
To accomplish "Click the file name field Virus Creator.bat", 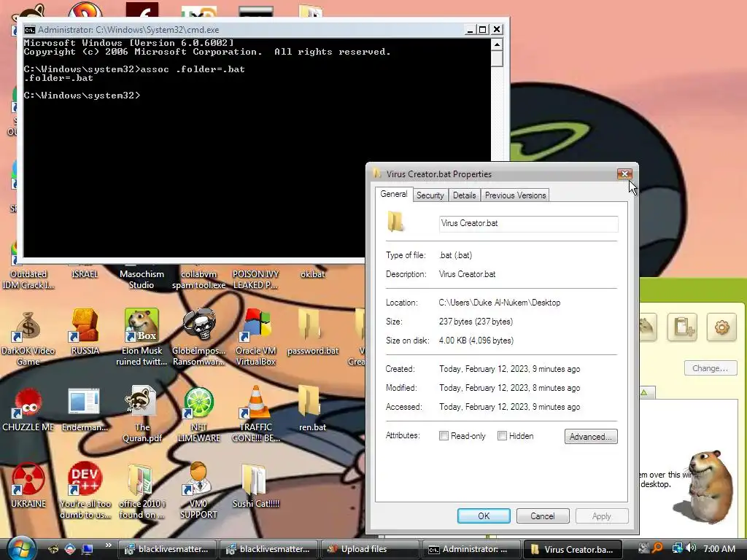I will pyautogui.click(x=528, y=223).
